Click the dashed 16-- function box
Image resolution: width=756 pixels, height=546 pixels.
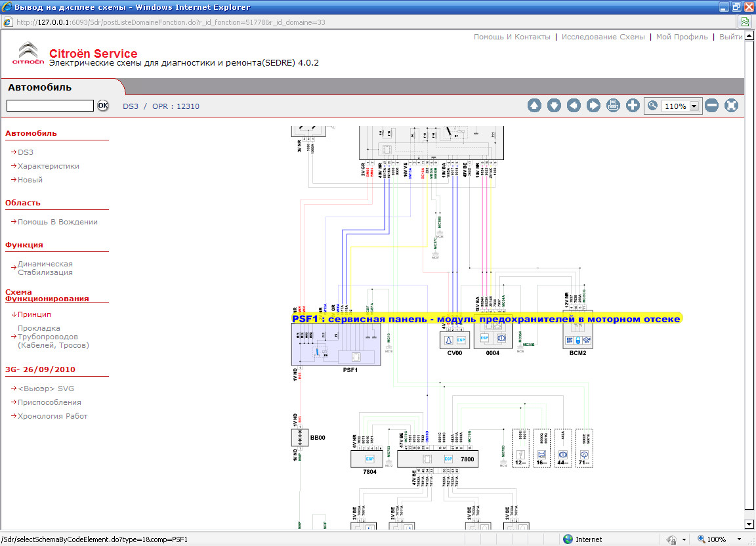(542, 448)
